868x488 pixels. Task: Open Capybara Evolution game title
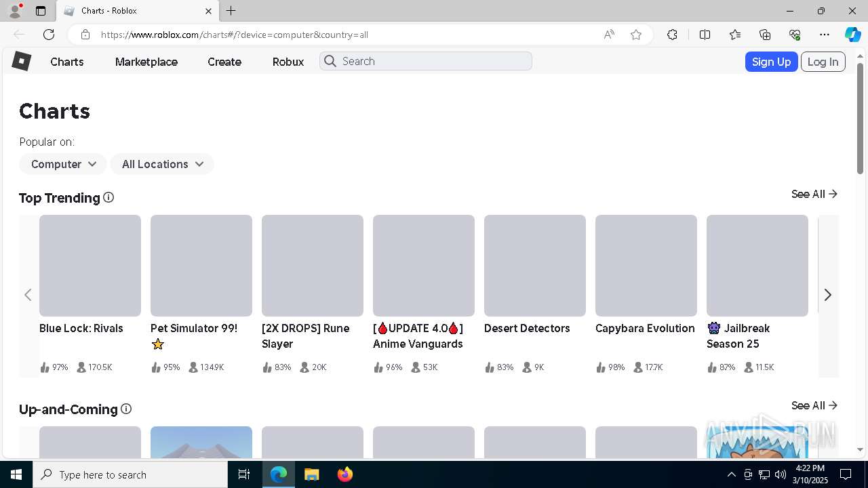click(x=645, y=328)
